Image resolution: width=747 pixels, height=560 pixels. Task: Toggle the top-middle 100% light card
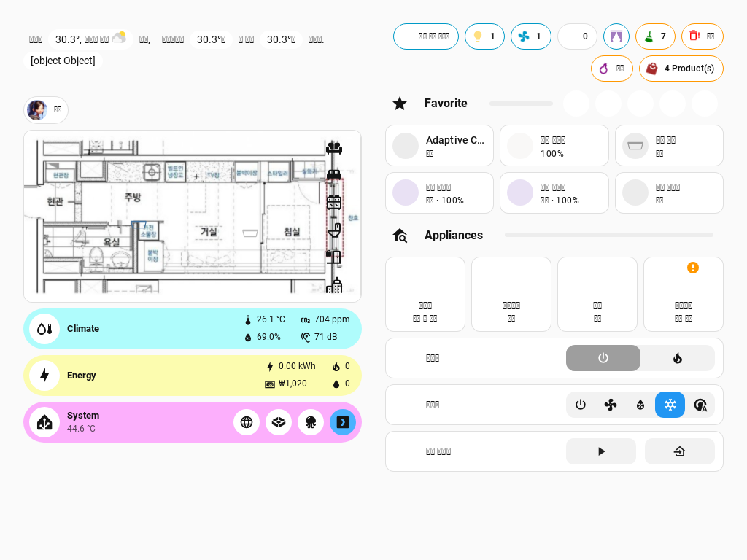point(554,146)
